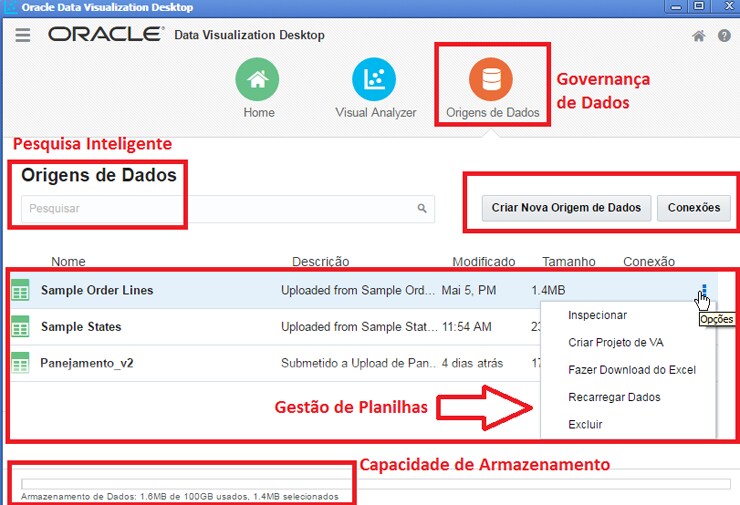Image resolution: width=740 pixels, height=505 pixels.
Task: Choose Inspecionar from the options menu
Action: point(597,315)
